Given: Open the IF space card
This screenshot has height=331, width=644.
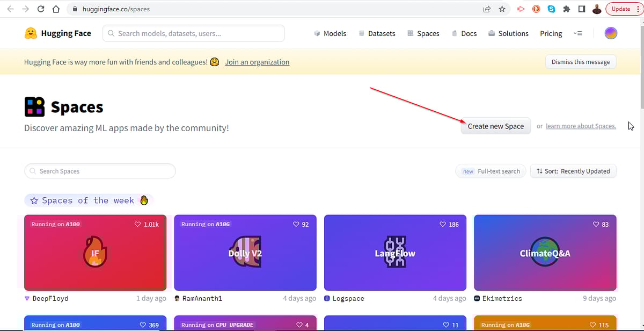Looking at the screenshot, I should tap(95, 253).
